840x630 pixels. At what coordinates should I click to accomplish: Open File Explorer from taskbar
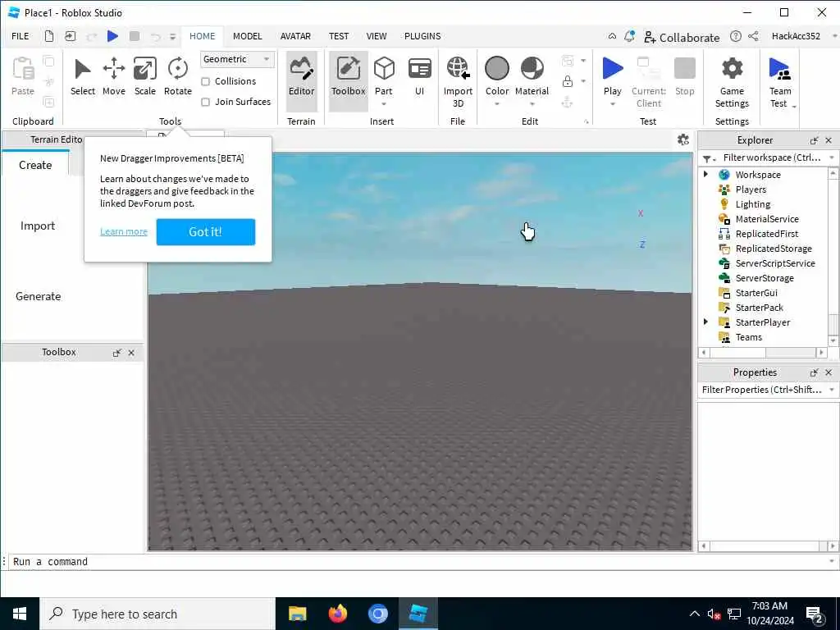297,614
